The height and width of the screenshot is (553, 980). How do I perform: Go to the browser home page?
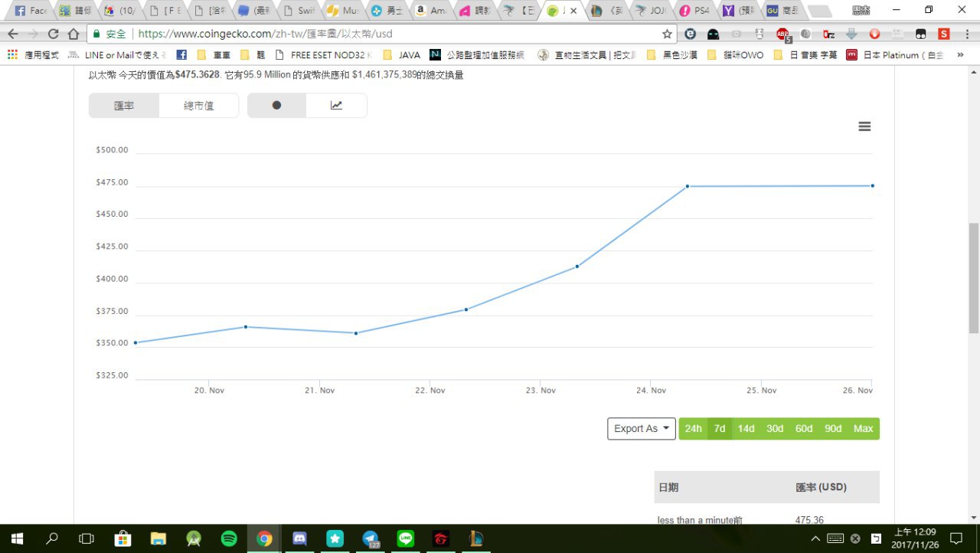click(73, 34)
